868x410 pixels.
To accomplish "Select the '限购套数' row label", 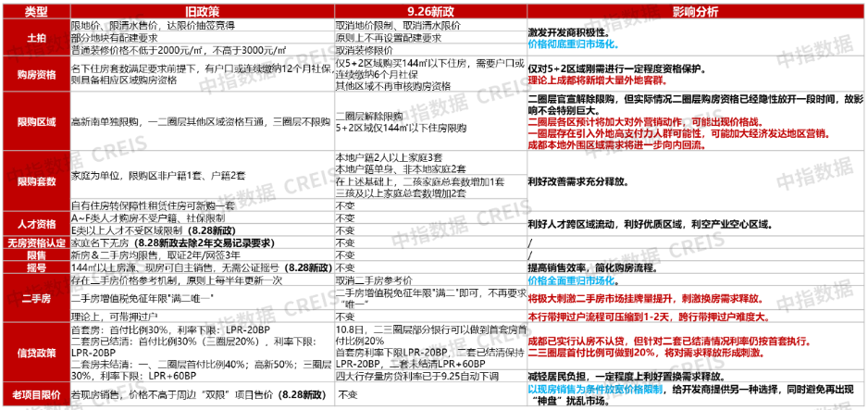I will (x=36, y=180).
